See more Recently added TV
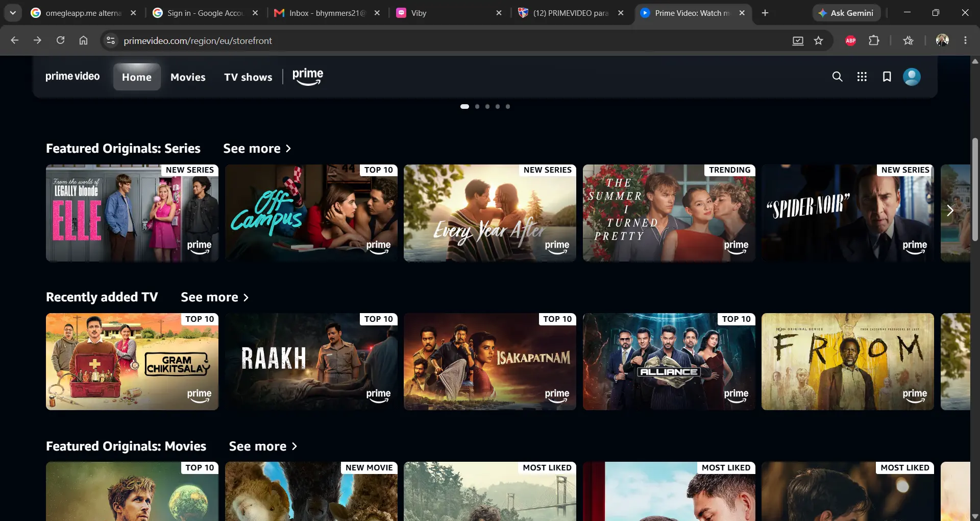The height and width of the screenshot is (521, 980). pos(215,297)
